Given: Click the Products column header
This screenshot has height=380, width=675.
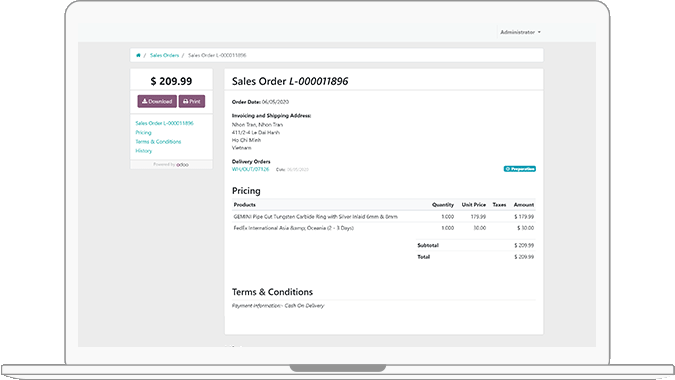Looking at the screenshot, I should (245, 205).
